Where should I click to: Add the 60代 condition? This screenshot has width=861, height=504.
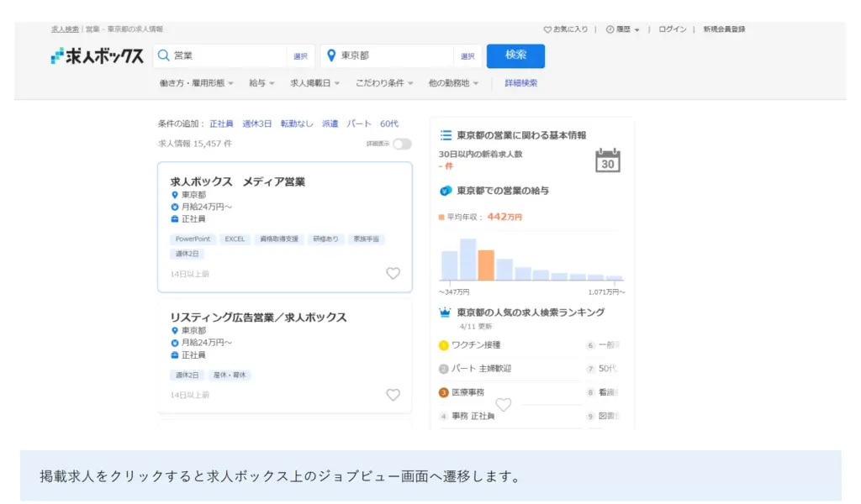[388, 124]
